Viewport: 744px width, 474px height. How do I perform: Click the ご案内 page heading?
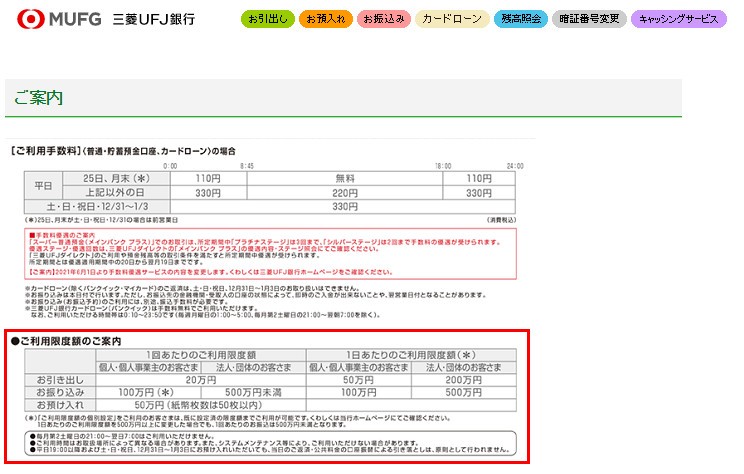(38, 97)
